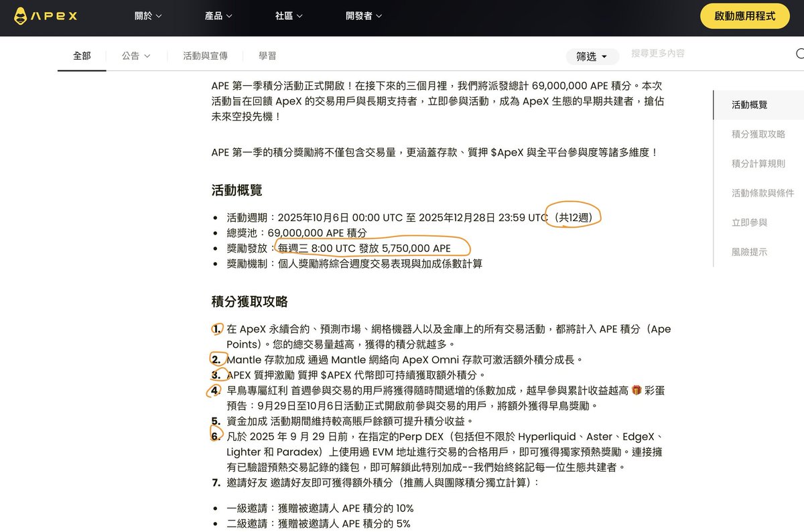The width and height of the screenshot is (804, 532).
Task: Expand the 開發者 menu
Action: pos(364,15)
